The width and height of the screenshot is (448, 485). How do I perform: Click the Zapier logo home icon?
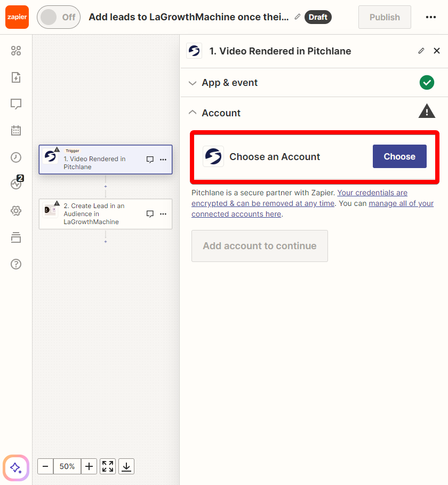[x=17, y=17]
